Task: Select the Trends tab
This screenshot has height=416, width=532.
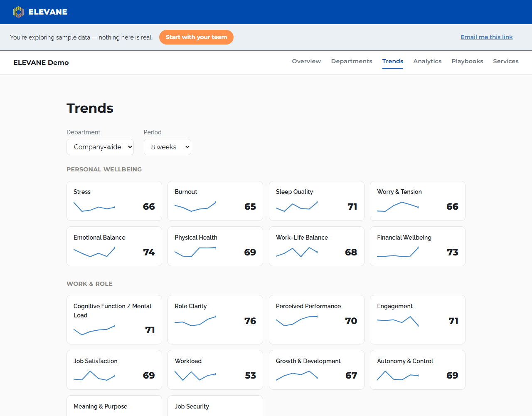Action: (393, 61)
